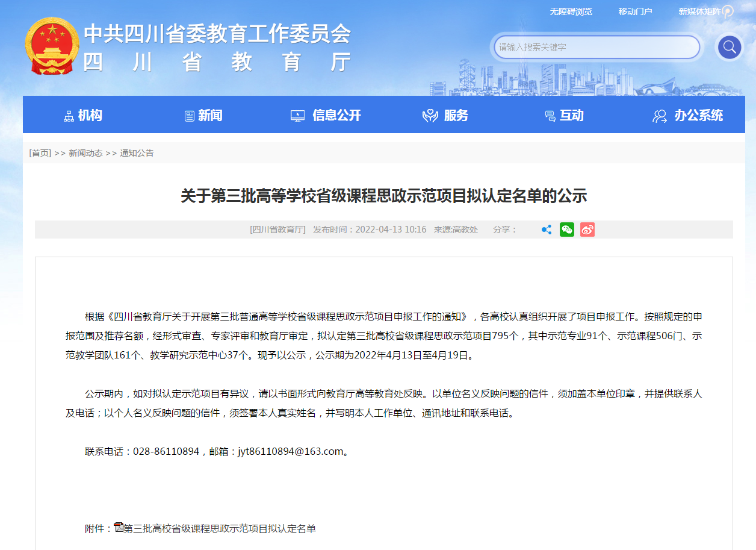Click the attachment file icon
The image size is (756, 550).
pyautogui.click(x=119, y=528)
